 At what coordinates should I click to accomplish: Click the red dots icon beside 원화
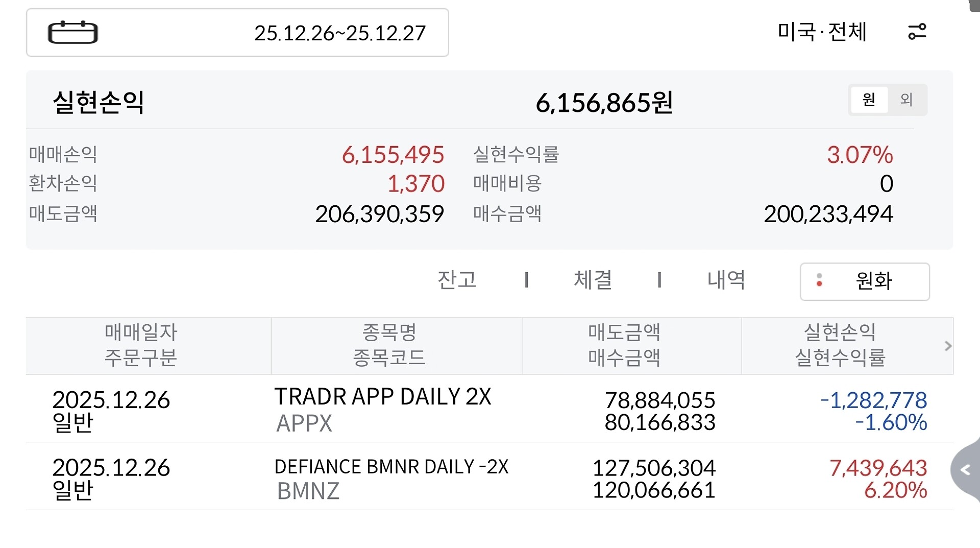pyautogui.click(x=819, y=280)
